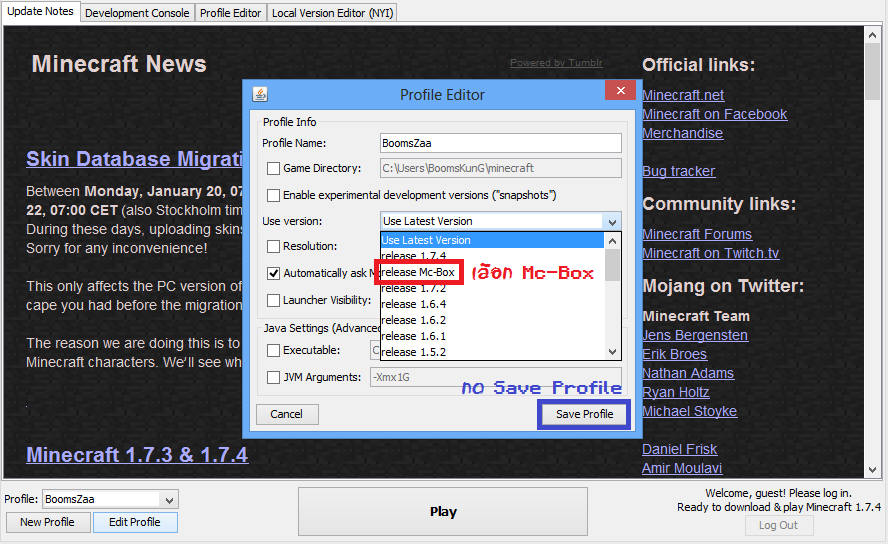Open the Minecraft on Twitch.tv link

click(711, 253)
